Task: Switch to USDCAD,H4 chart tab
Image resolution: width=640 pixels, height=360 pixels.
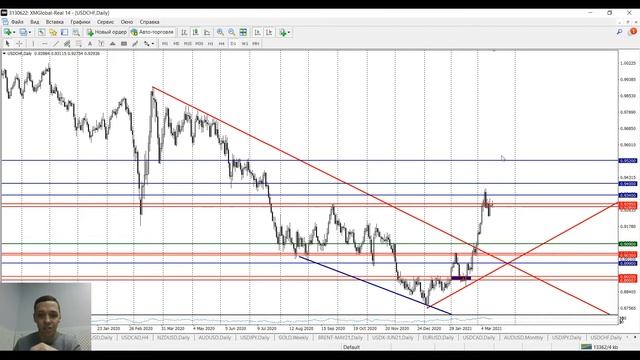Action: click(x=135, y=338)
